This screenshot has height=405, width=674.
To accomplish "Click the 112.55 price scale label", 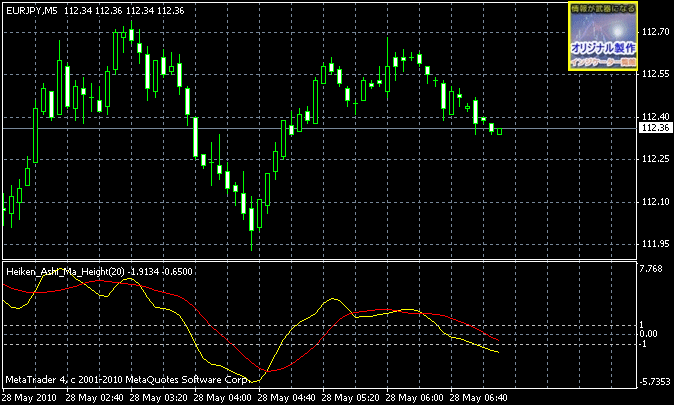I will pos(656,74).
